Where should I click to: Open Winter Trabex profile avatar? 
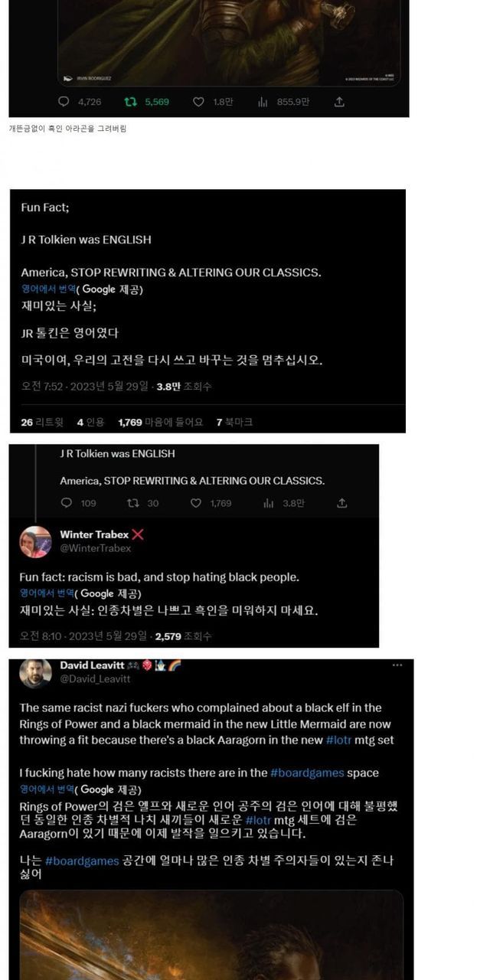pyautogui.click(x=35, y=542)
